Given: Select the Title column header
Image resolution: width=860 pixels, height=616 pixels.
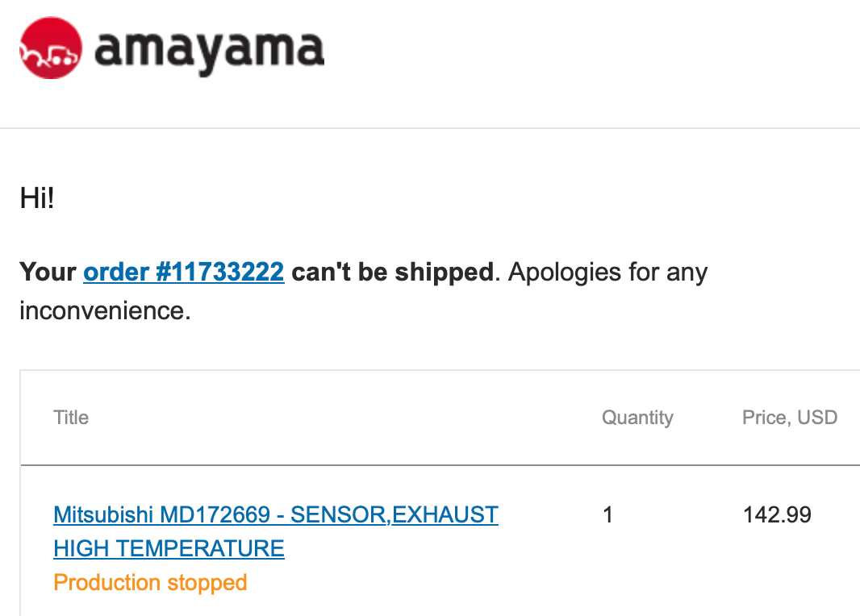Looking at the screenshot, I should coord(71,418).
